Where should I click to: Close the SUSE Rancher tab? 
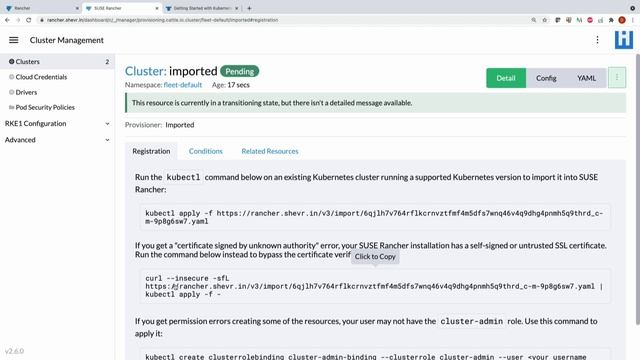(157, 8)
